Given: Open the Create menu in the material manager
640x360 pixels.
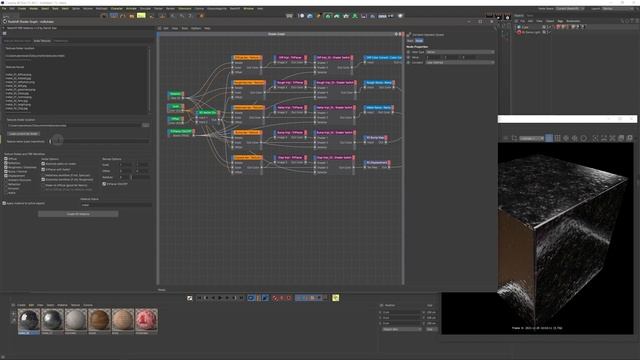Looking at the screenshot, I should pyautogui.click(x=21, y=305).
